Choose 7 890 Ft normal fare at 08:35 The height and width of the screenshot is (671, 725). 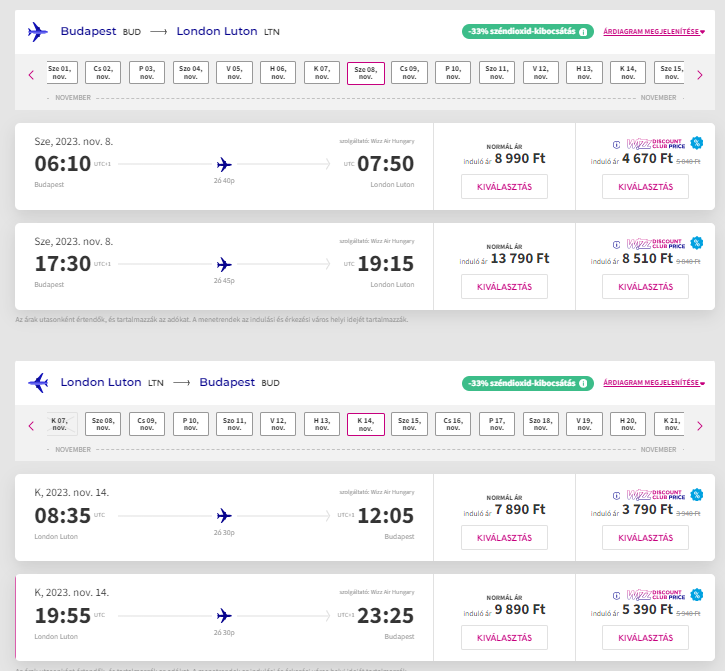(x=504, y=537)
